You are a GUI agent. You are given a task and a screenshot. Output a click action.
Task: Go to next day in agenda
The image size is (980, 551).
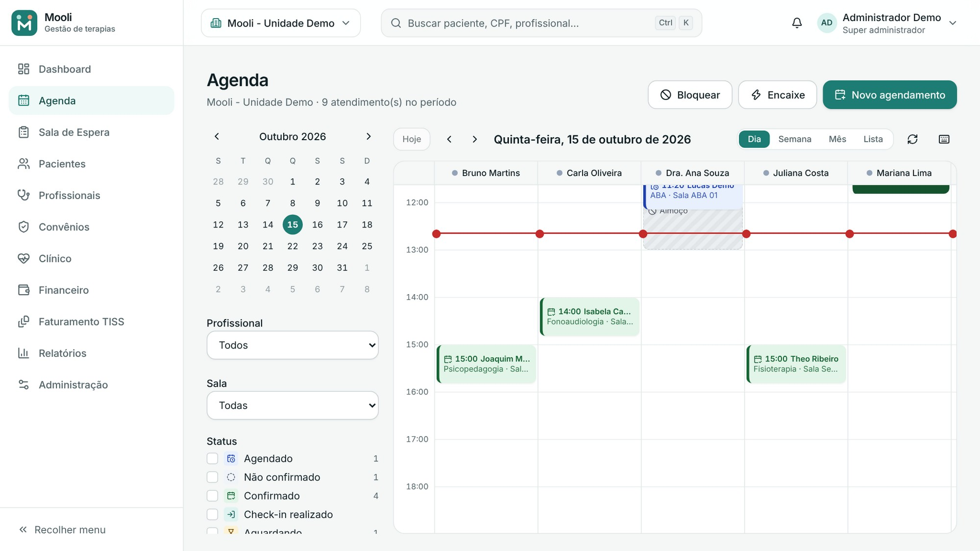[474, 139]
